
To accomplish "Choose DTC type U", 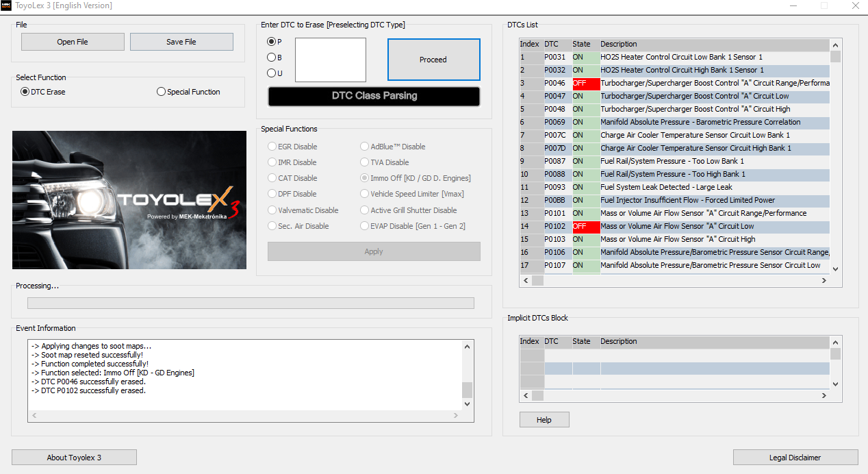I will [x=275, y=73].
